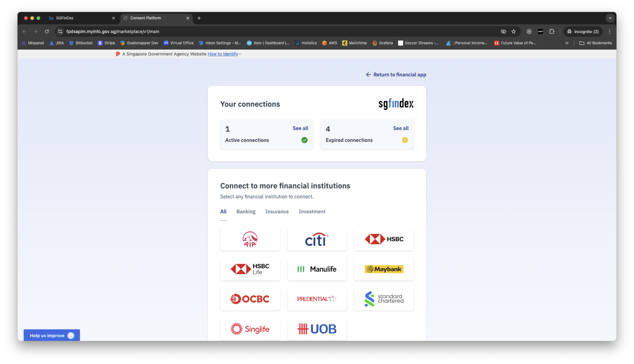Open the All Bookmarks folder
634x364 pixels.
pos(595,43)
